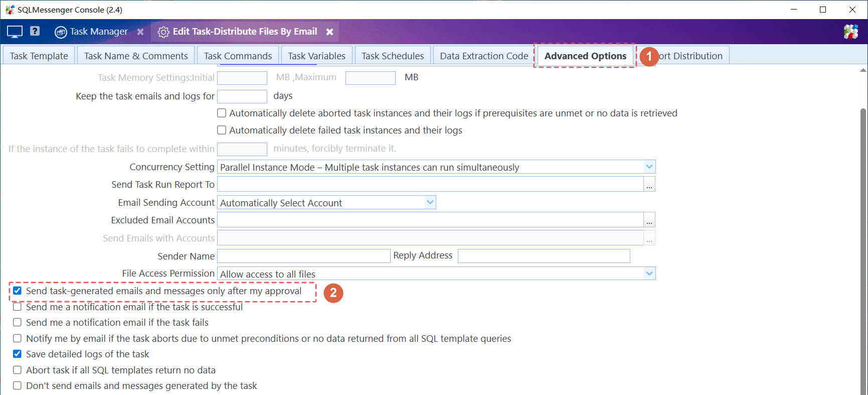Open the Email Sending Account dropdown
Screen dimensions: 868x395
pos(326,203)
